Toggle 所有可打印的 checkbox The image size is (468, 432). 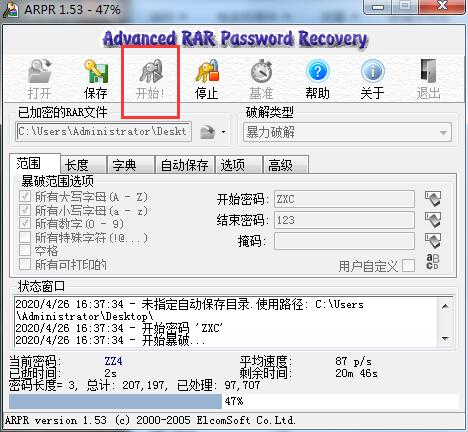[25, 264]
